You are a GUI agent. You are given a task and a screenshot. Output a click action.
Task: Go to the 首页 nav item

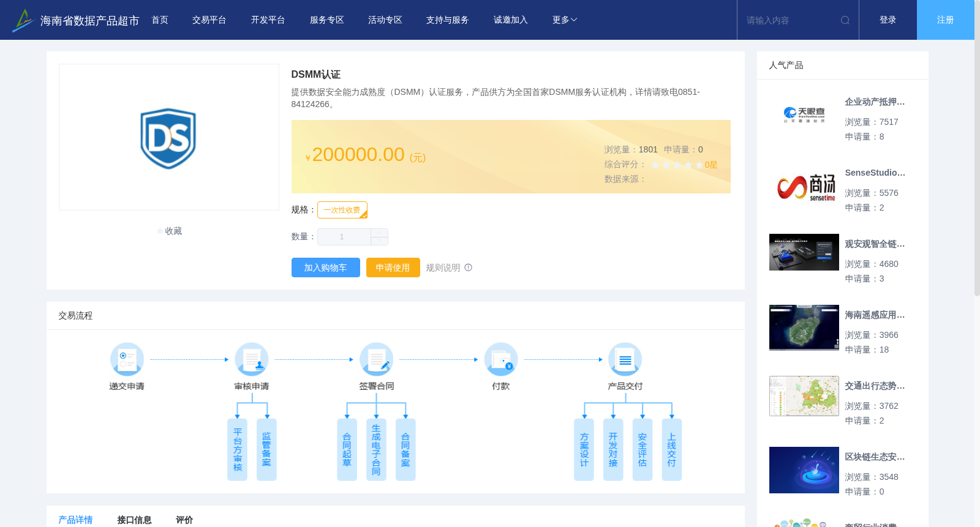coord(160,20)
